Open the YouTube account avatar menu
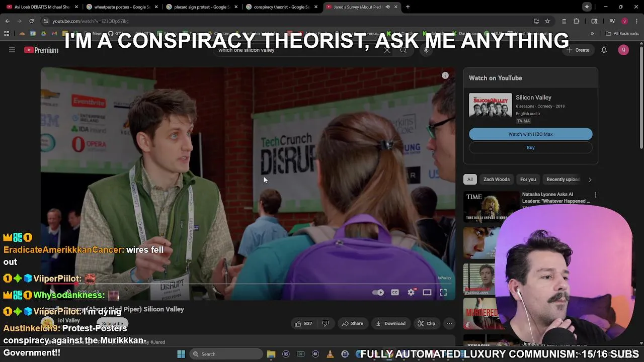This screenshot has height=362, width=644. pos(623,50)
